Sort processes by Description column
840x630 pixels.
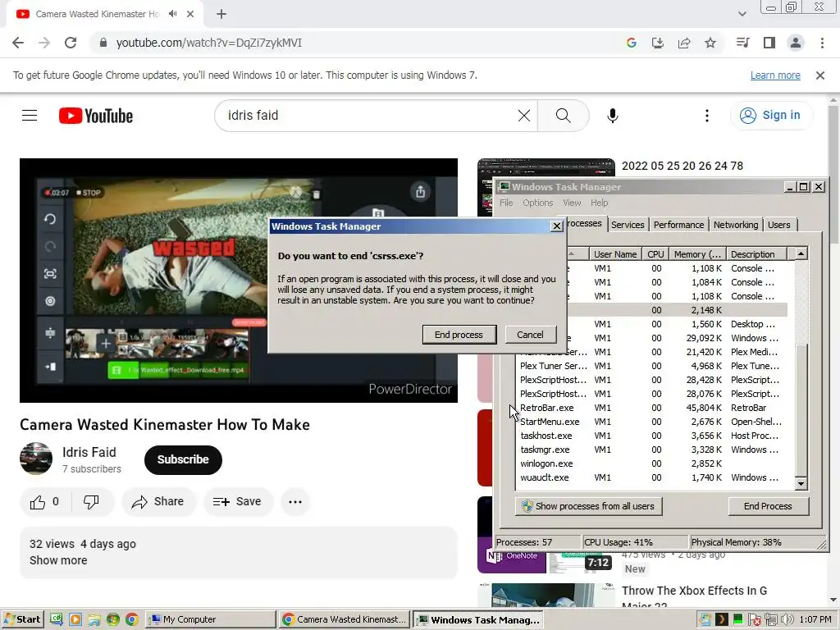tap(756, 254)
